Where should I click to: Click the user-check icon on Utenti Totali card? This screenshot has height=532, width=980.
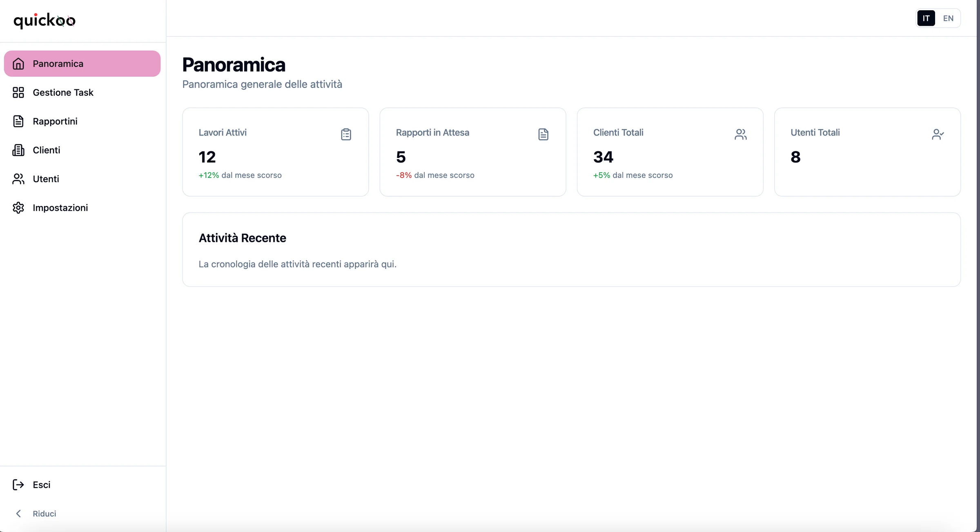click(x=938, y=134)
